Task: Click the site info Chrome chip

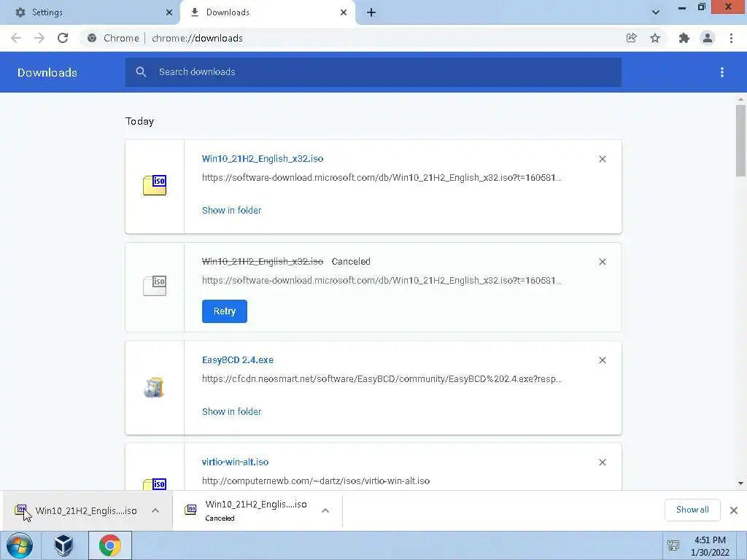Action: click(113, 38)
